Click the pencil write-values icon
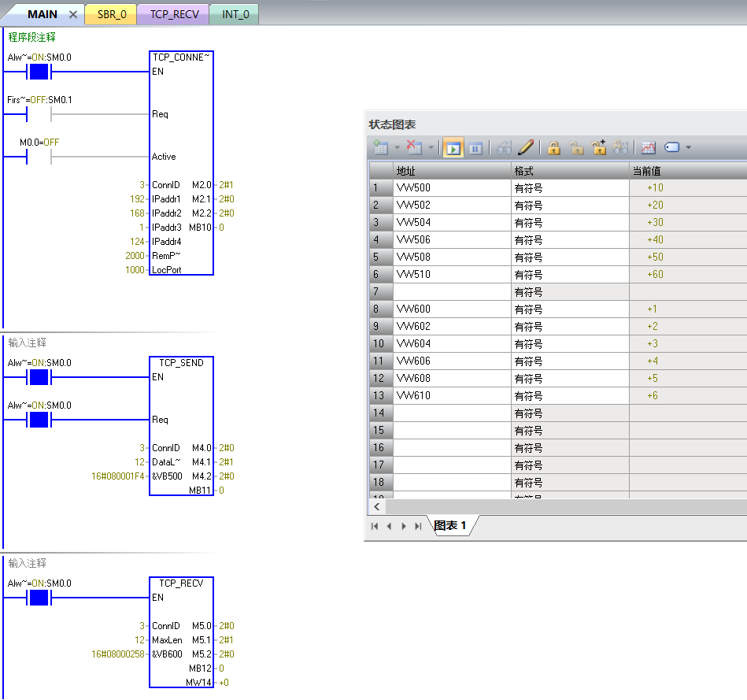This screenshot has width=747, height=700. pos(526,147)
